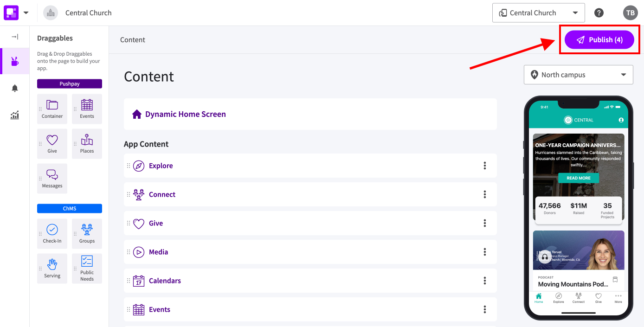This screenshot has height=327, width=644.
Task: Select the Groups draggable
Action: (x=87, y=234)
